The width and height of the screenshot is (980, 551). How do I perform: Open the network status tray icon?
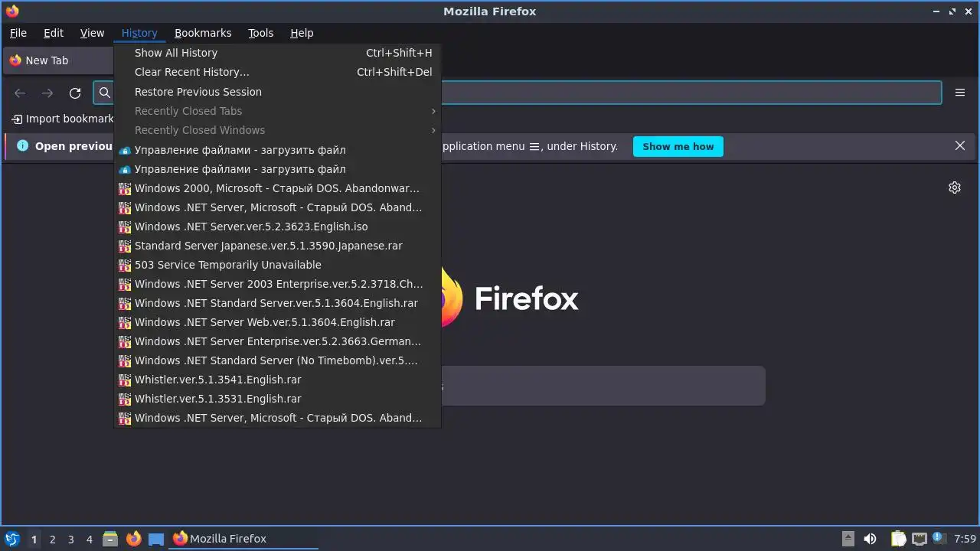920,539
